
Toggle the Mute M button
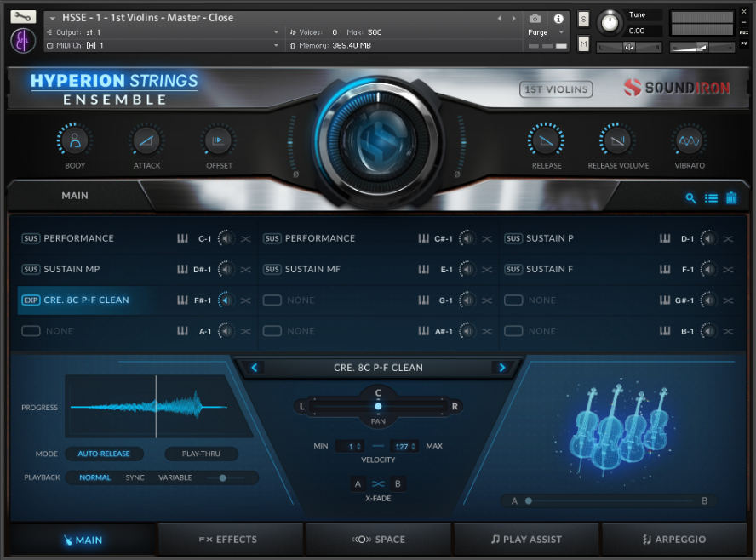tap(583, 43)
